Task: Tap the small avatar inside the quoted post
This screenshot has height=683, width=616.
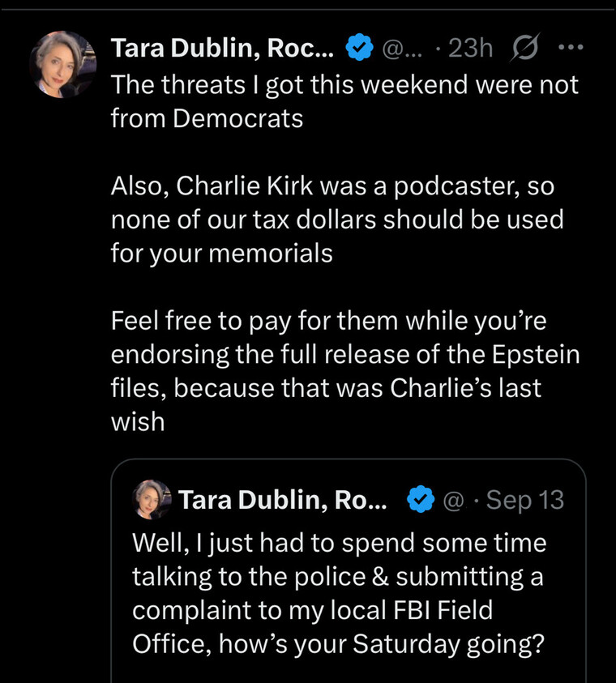Action: click(152, 500)
